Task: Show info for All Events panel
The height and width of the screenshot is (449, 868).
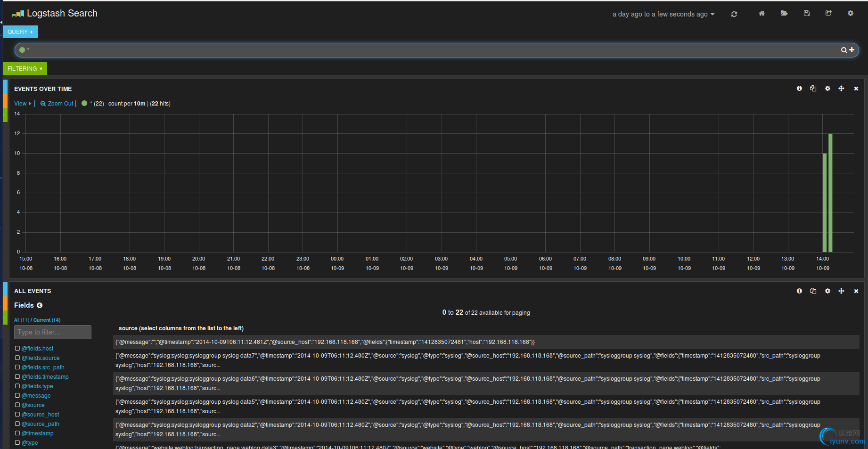Action: click(799, 291)
